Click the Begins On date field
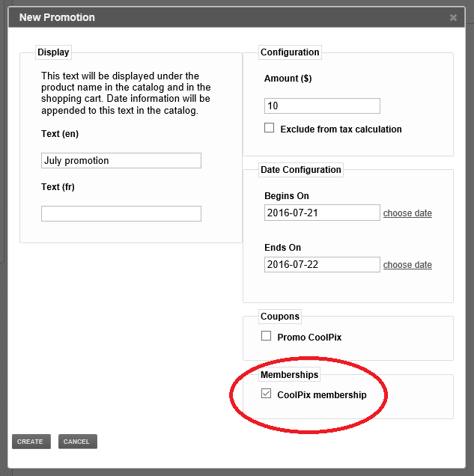This screenshot has width=474, height=476. [x=322, y=213]
